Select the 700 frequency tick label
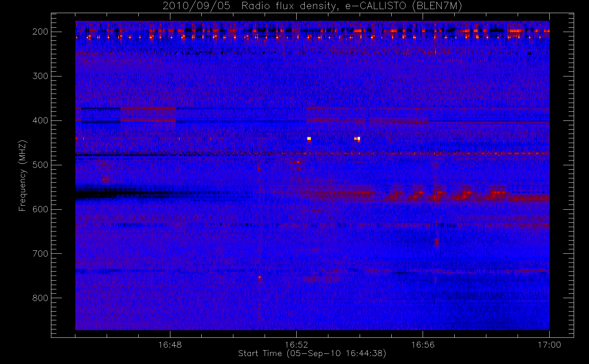The image size is (589, 364). (40, 254)
